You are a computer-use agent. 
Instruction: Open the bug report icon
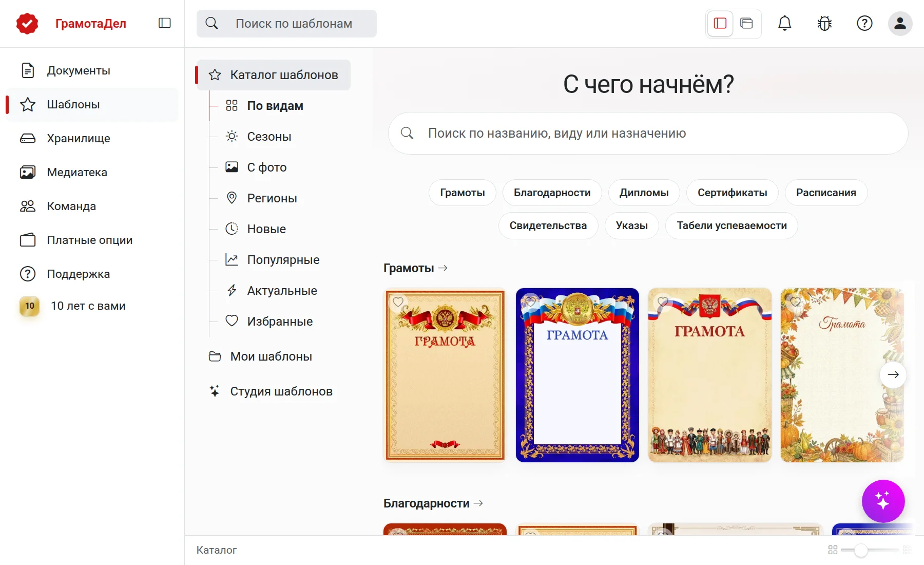[x=824, y=23]
